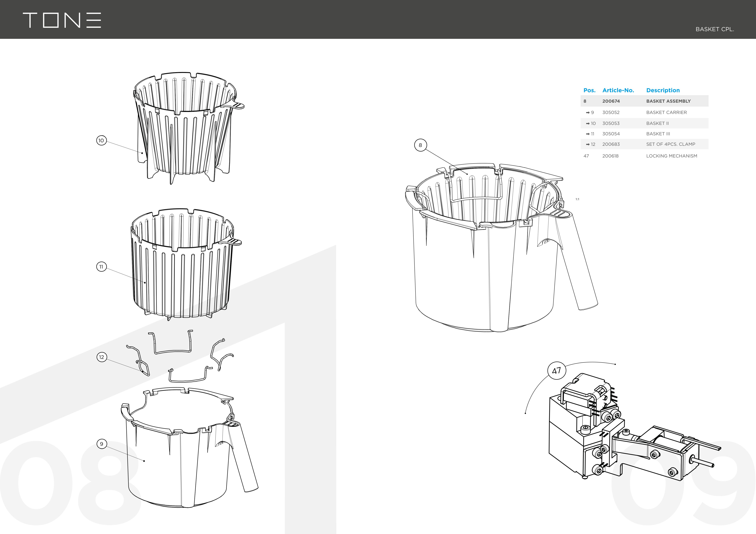This screenshot has width=756, height=534.
Task: Select callout bubble number 8
Action: pos(420,145)
